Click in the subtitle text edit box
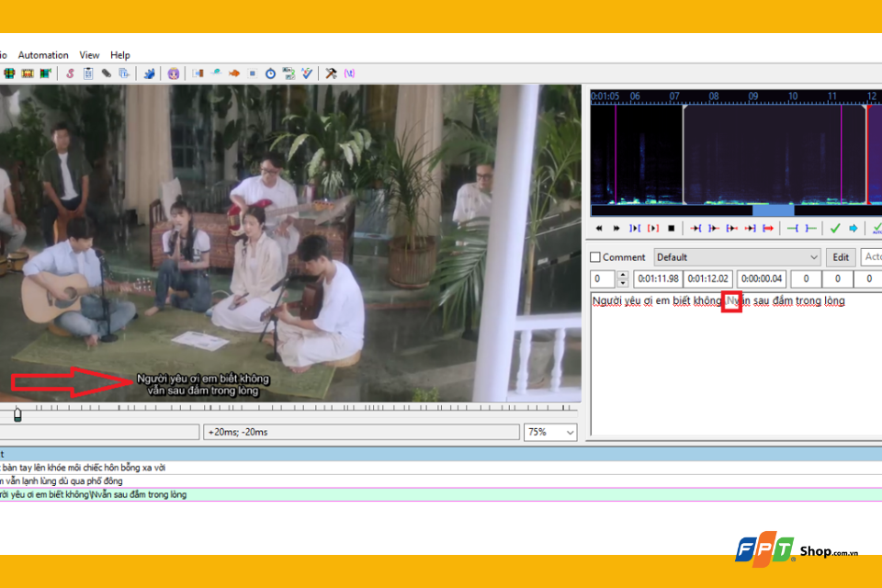The image size is (882, 588). coord(736,364)
